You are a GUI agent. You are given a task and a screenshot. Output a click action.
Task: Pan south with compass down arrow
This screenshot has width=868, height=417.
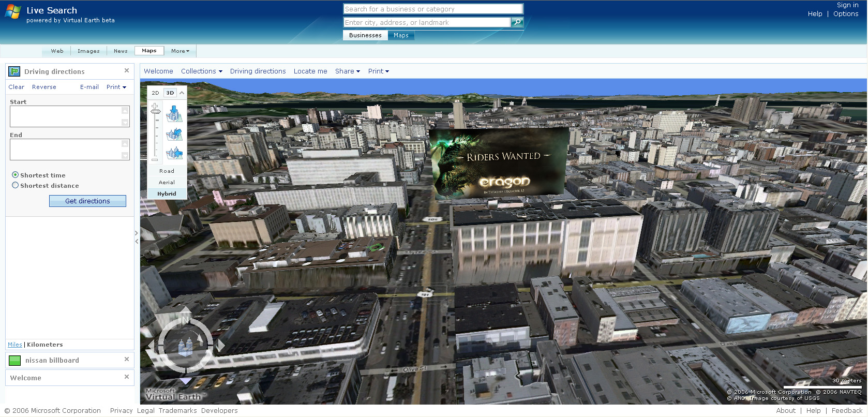[185, 381]
